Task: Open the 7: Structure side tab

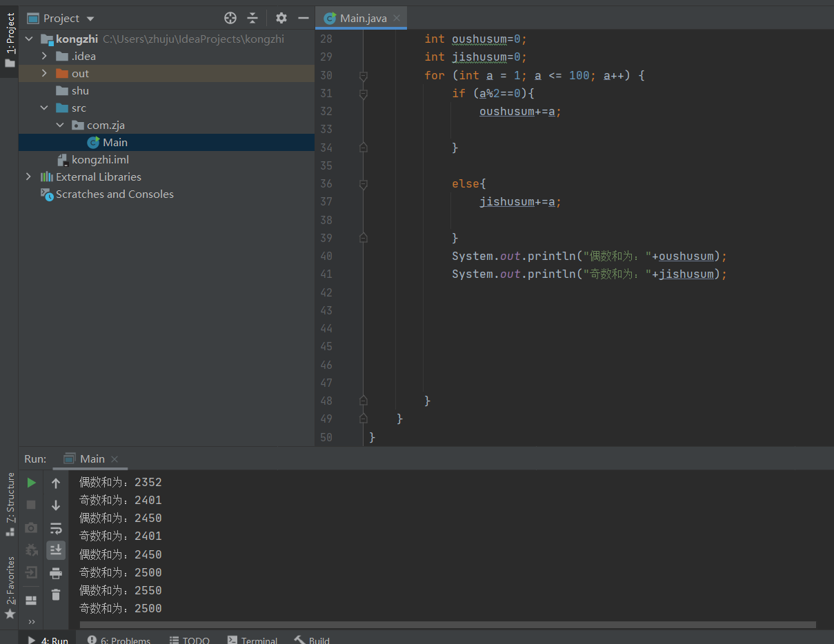Action: point(10,504)
